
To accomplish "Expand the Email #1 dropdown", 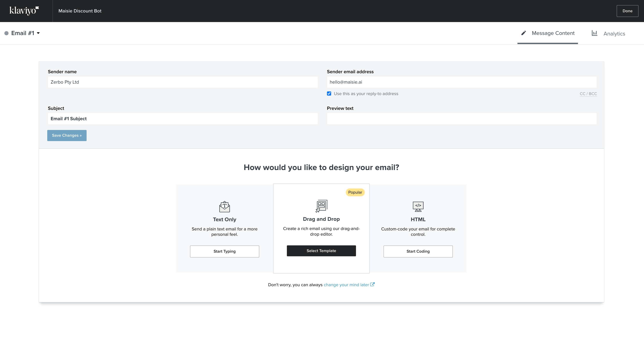I will click(38, 33).
